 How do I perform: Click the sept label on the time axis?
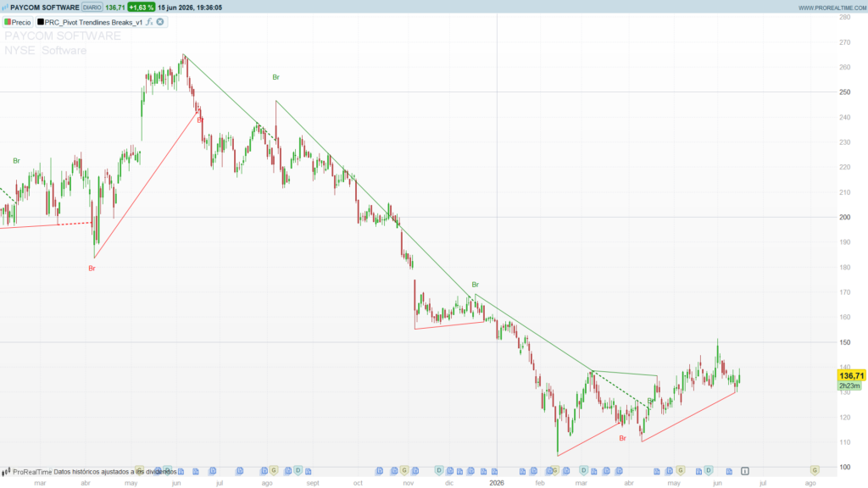pos(313,483)
